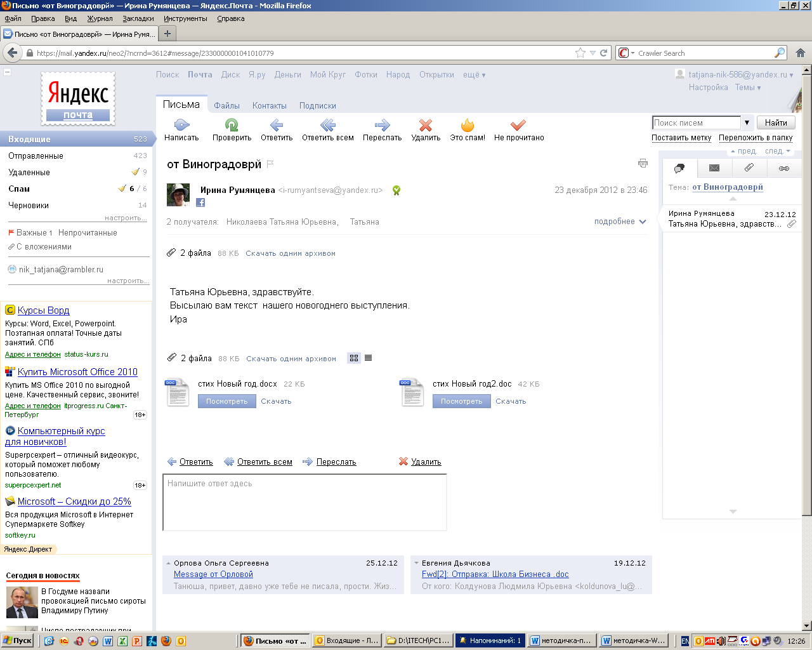Reload page using address bar reload icon

coord(604,53)
